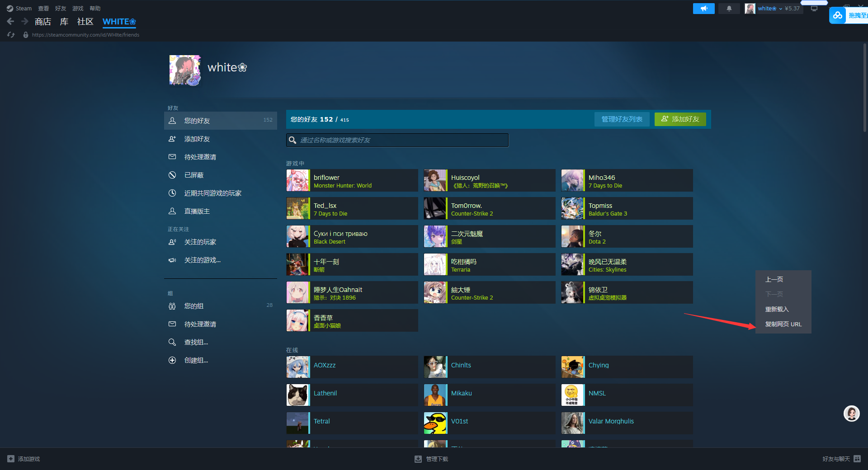Open the 您的好友 sidebar entry
Image resolution: width=868 pixels, height=470 pixels.
[x=221, y=121]
